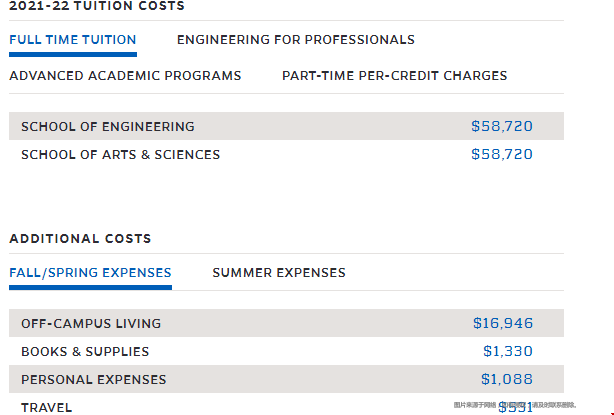614x415 pixels.
Task: Open Part-Time Per-Credit Charges tab
Action: tap(394, 76)
